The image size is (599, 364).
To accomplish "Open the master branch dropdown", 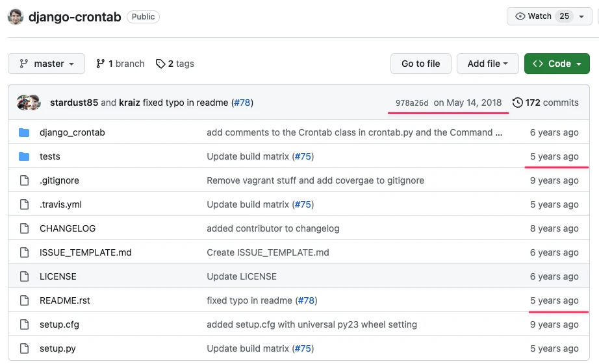I will (46, 64).
